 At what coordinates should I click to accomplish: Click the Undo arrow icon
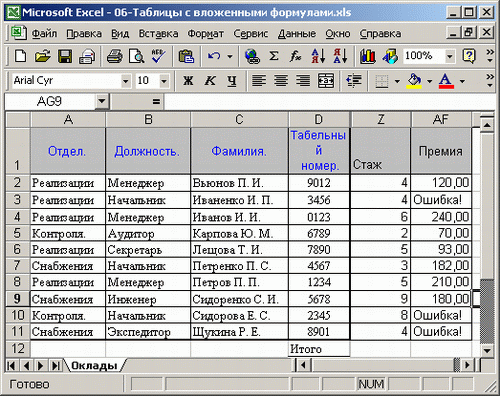click(x=214, y=56)
